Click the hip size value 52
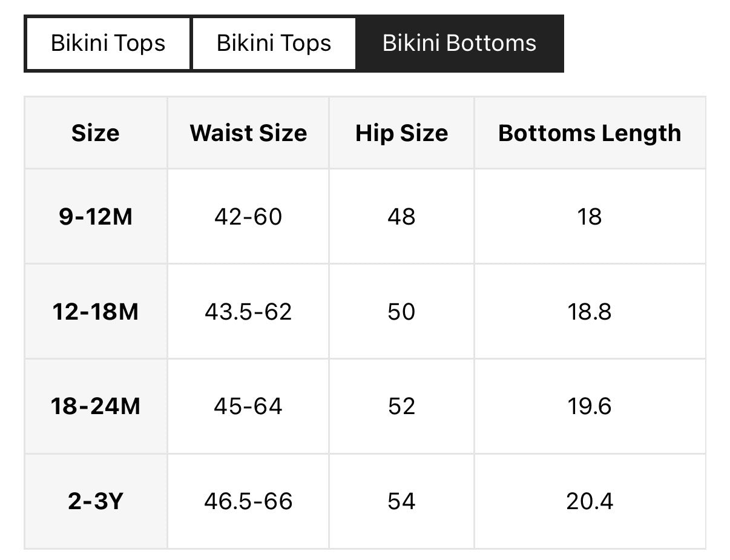 tap(401, 406)
